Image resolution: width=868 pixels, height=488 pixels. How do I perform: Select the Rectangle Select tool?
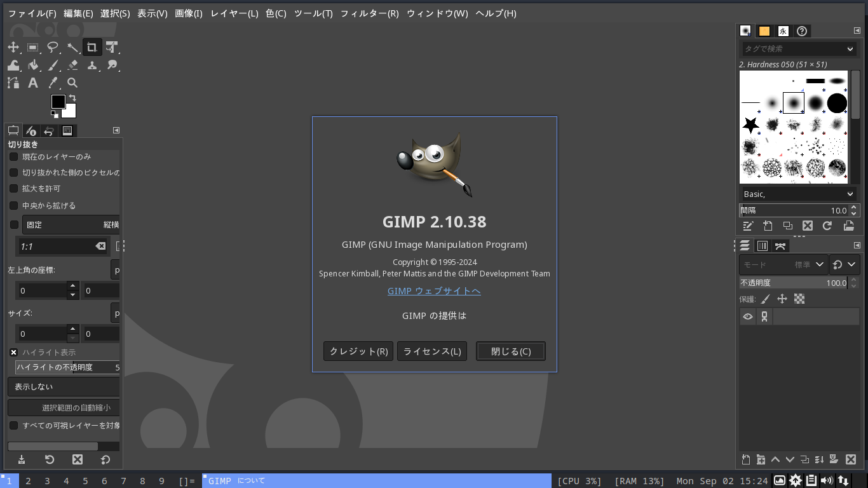coord(33,47)
